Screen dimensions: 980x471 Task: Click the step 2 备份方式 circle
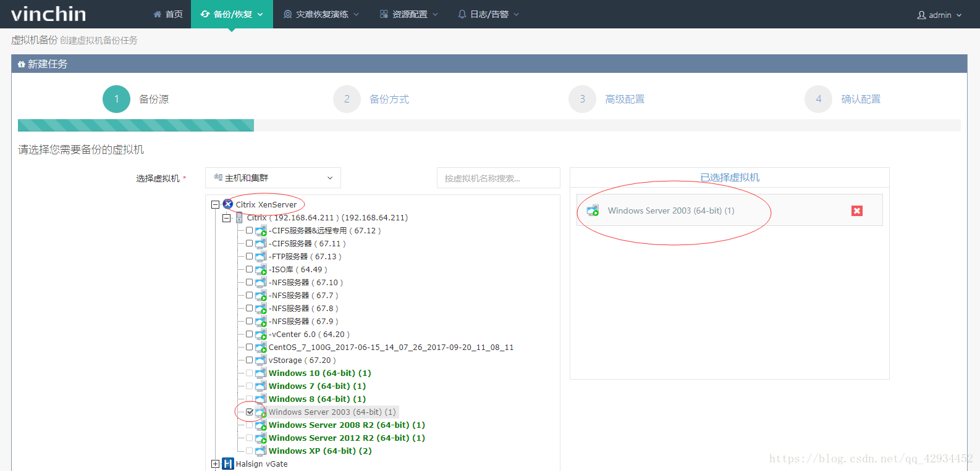[x=347, y=99]
